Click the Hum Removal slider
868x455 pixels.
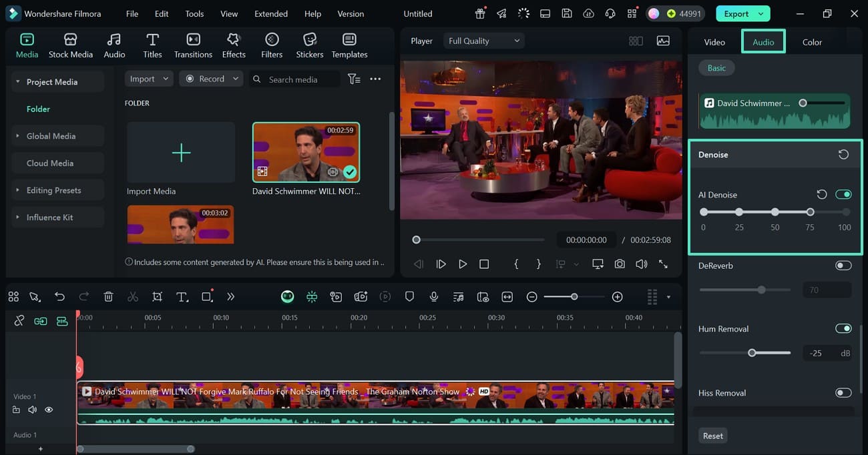pos(745,353)
